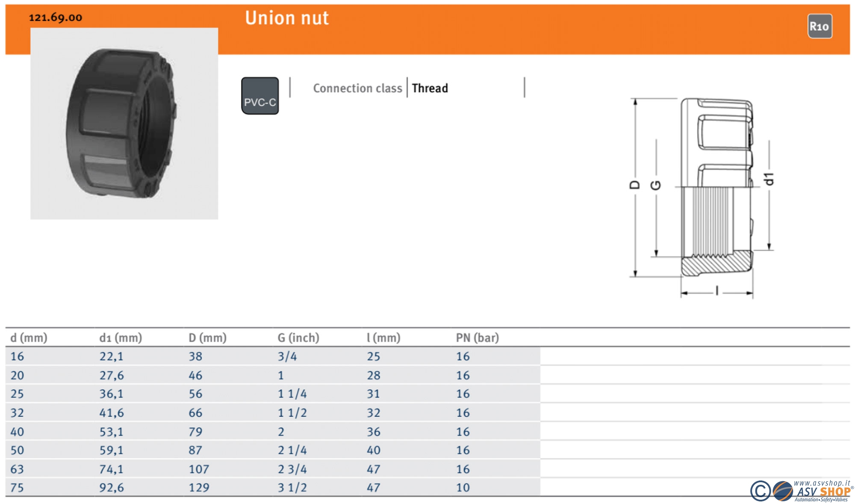Click the PVC-C material badge
855x504 pixels.
coord(260,96)
